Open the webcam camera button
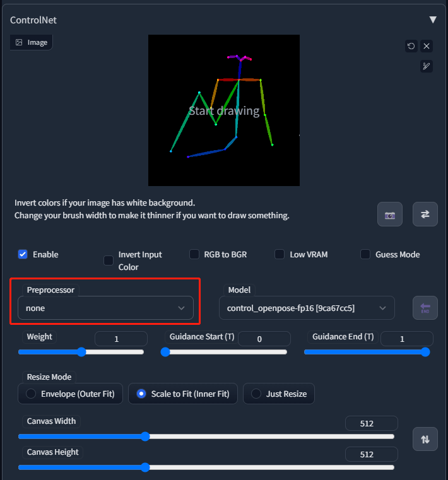Image resolution: width=448 pixels, height=480 pixels. [x=389, y=214]
